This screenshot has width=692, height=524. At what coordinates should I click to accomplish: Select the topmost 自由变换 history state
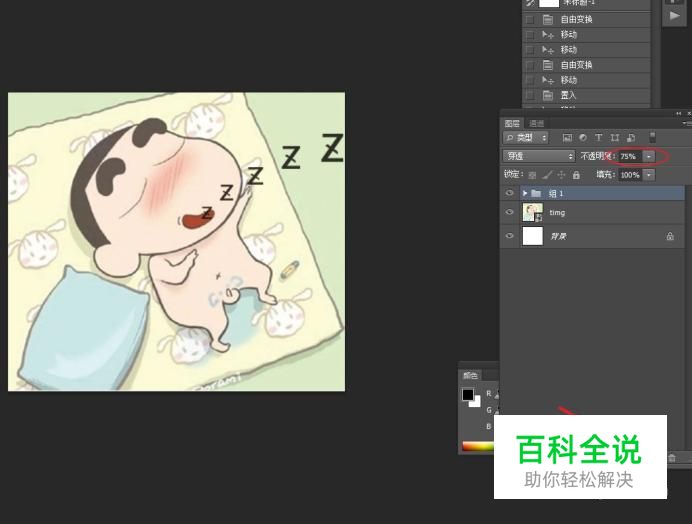pyautogui.click(x=586, y=19)
